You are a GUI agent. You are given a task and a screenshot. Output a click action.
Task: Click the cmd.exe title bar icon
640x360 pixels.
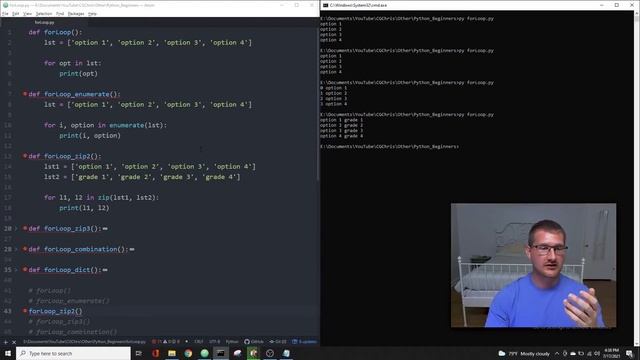coord(325,5)
